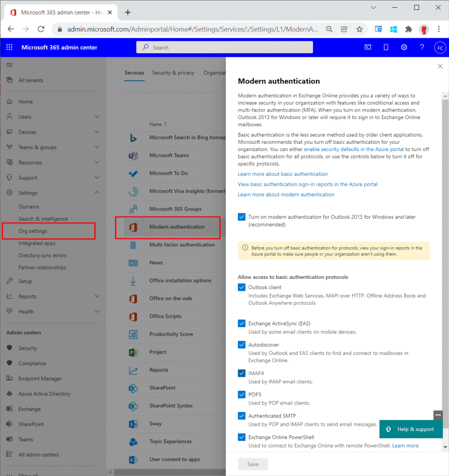Click the Microsoft To Do icon
Viewport: 449px width, 476px height.
click(133, 173)
